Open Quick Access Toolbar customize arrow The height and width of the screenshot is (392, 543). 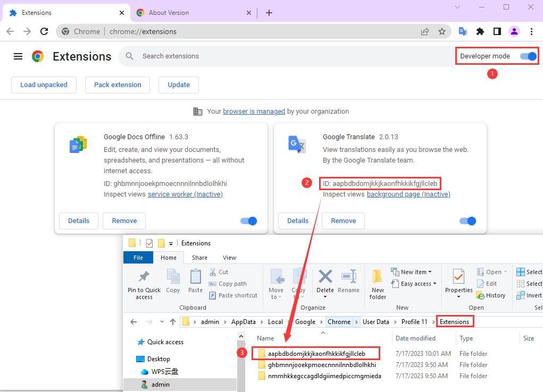tap(171, 244)
